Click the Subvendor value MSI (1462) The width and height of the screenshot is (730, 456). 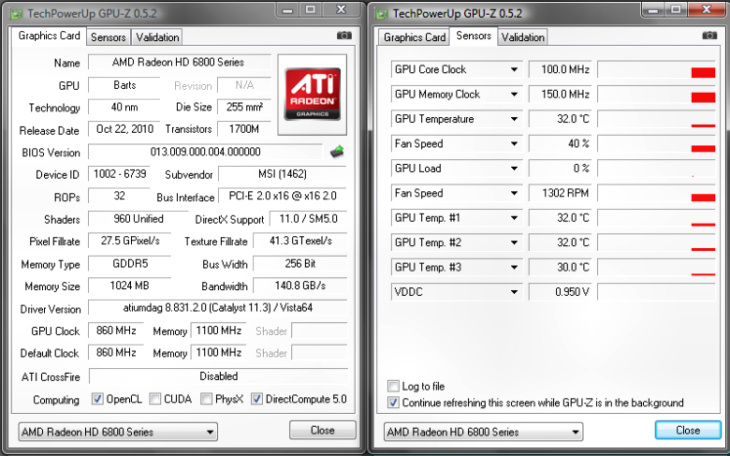click(x=283, y=174)
